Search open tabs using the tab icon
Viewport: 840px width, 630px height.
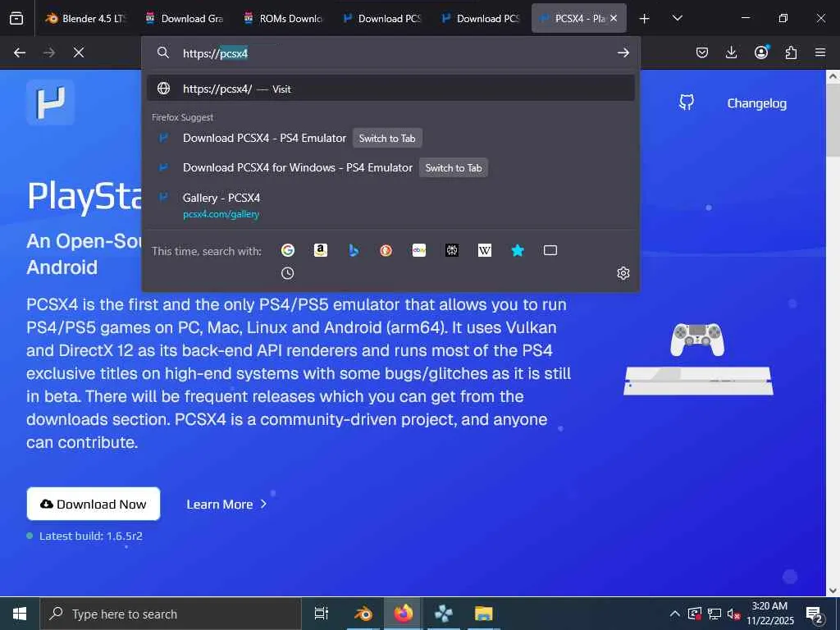550,250
